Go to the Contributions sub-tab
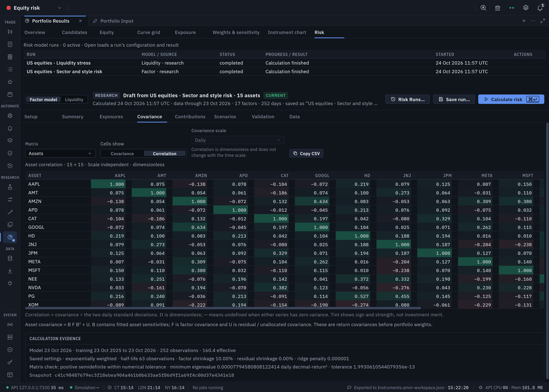The image size is (549, 392). (x=190, y=117)
